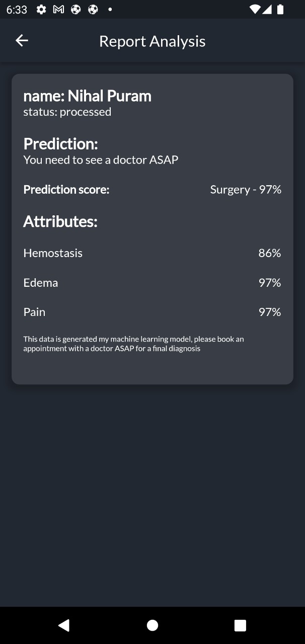Tap the Report Analysis title
The height and width of the screenshot is (644, 305).
pos(152,41)
